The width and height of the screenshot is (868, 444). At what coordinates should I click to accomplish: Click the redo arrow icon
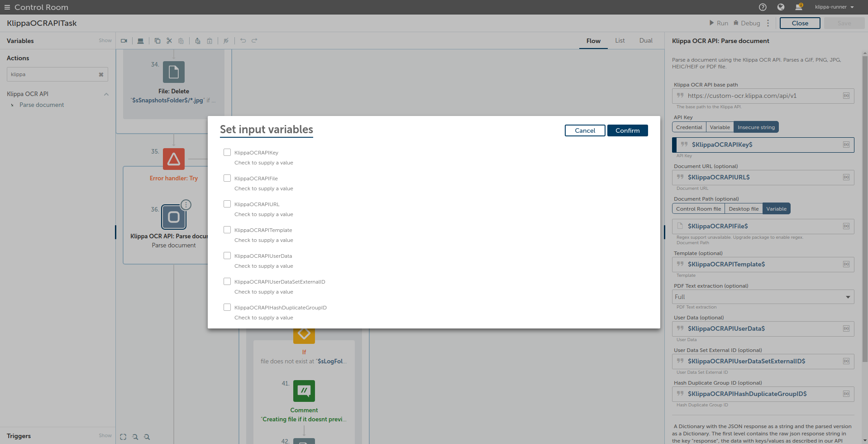tap(254, 41)
